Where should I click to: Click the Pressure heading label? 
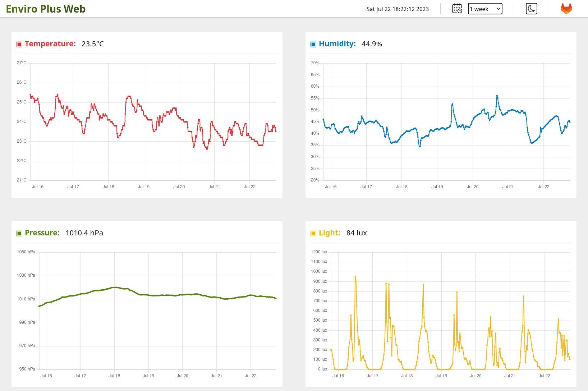42,233
